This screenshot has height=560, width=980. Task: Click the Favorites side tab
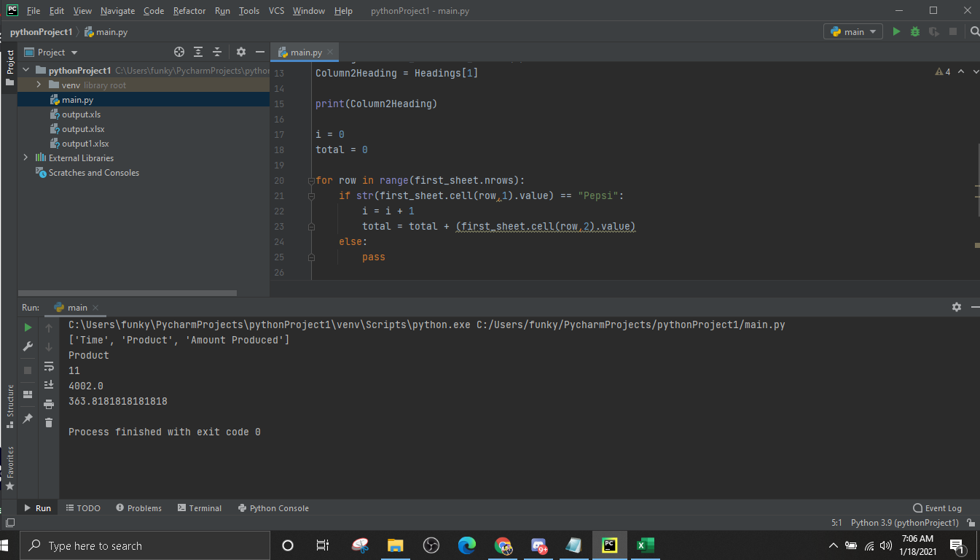click(x=10, y=467)
